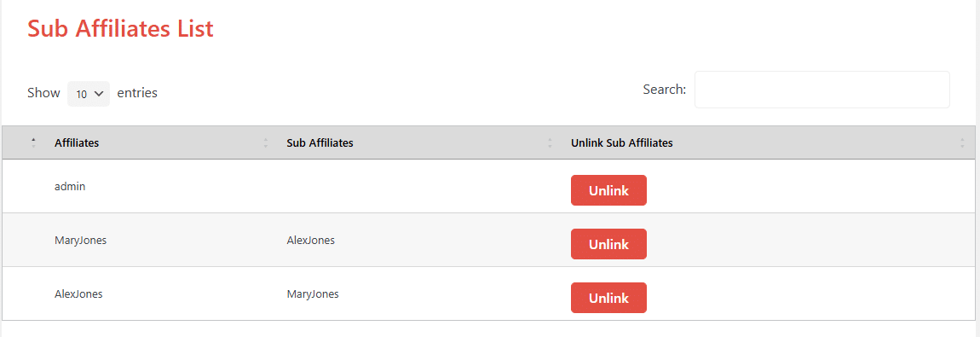This screenshot has width=980, height=337.
Task: Click the Sub Affiliates column header text
Action: coord(320,142)
